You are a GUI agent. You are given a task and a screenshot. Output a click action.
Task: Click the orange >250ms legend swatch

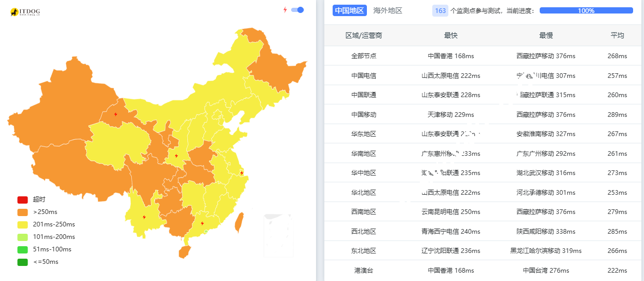coord(22,212)
